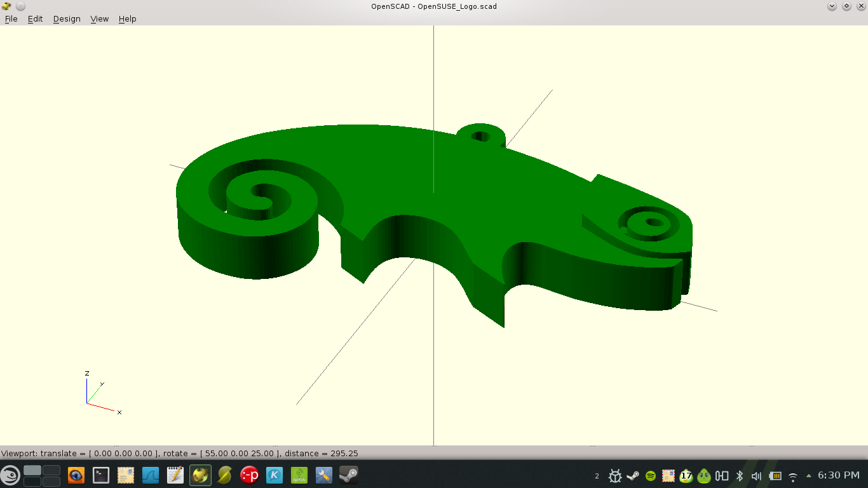
Task: Click the OpenSCAD taskbar entry
Action: click(x=200, y=475)
